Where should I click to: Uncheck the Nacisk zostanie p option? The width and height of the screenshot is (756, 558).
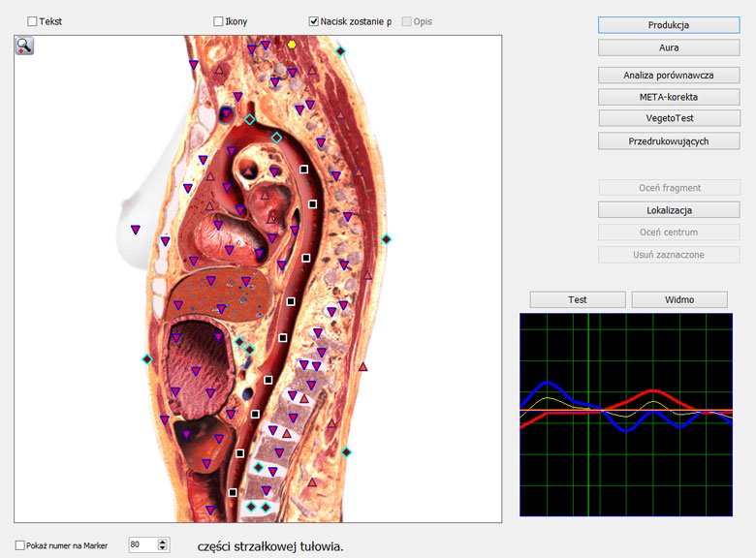pyautogui.click(x=314, y=20)
